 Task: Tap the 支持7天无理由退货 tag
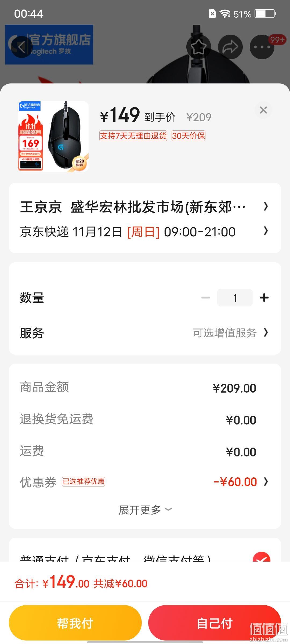point(133,136)
